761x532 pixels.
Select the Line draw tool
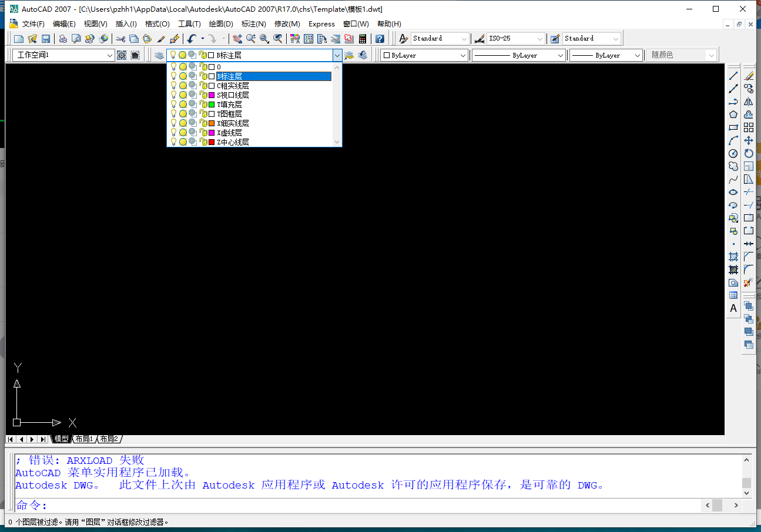click(733, 76)
